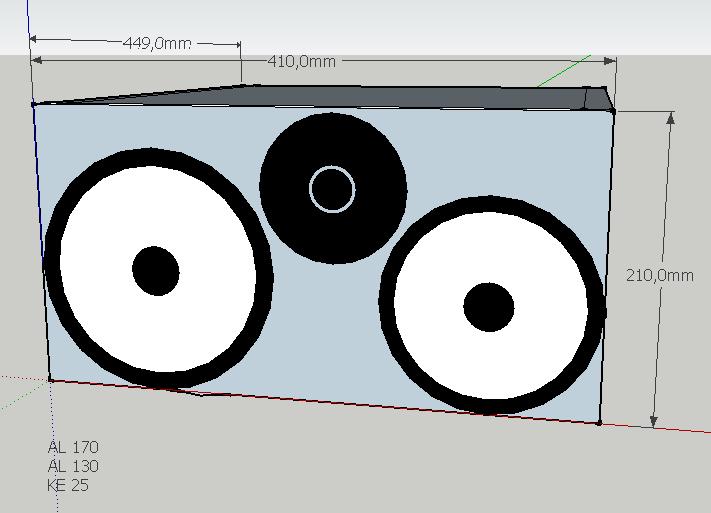Click the AL 170 text note
Viewport: 711px width, 513px height.
73,447
